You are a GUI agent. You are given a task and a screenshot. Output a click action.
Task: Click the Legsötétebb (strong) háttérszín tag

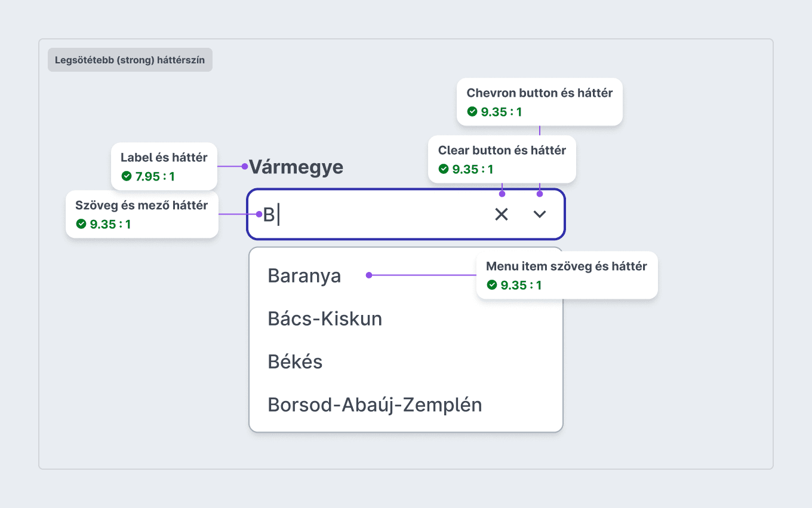(x=130, y=60)
